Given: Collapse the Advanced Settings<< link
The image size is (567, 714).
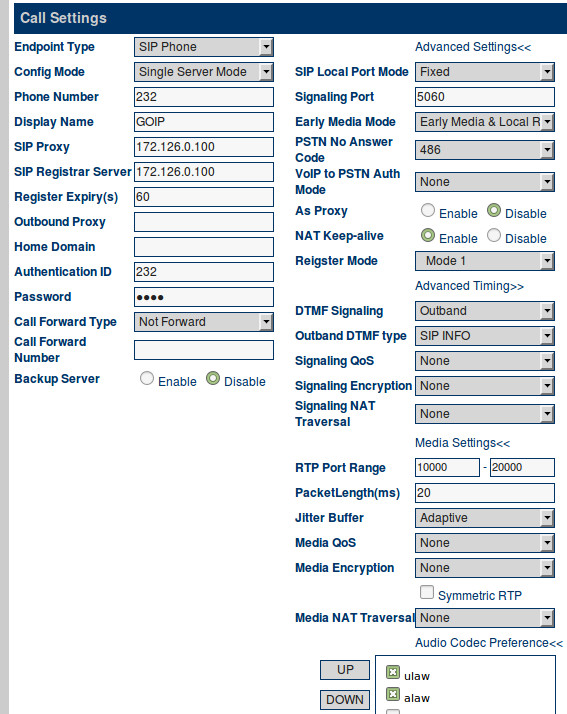Looking at the screenshot, I should coord(473,47).
